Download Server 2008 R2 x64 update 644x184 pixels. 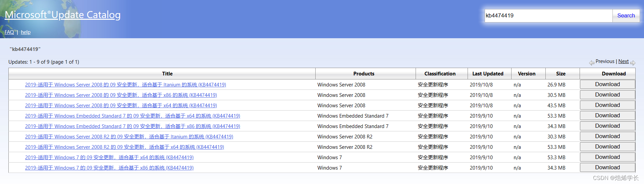coord(607,147)
